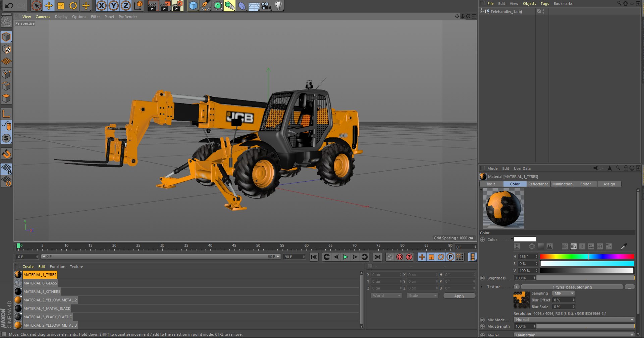The height and width of the screenshot is (338, 644).
Task: Select MATERIAL_6_GLASS in material list
Action: 40,283
